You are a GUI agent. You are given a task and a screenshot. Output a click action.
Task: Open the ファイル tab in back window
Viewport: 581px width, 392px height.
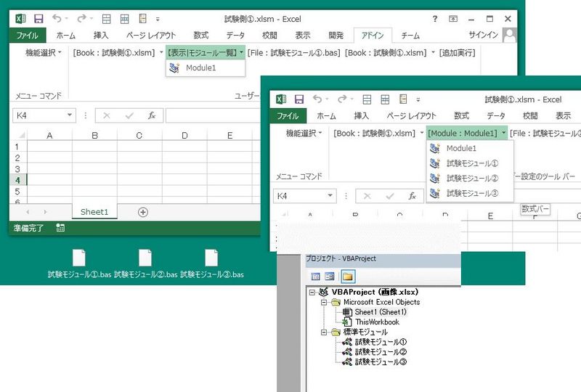coord(28,35)
